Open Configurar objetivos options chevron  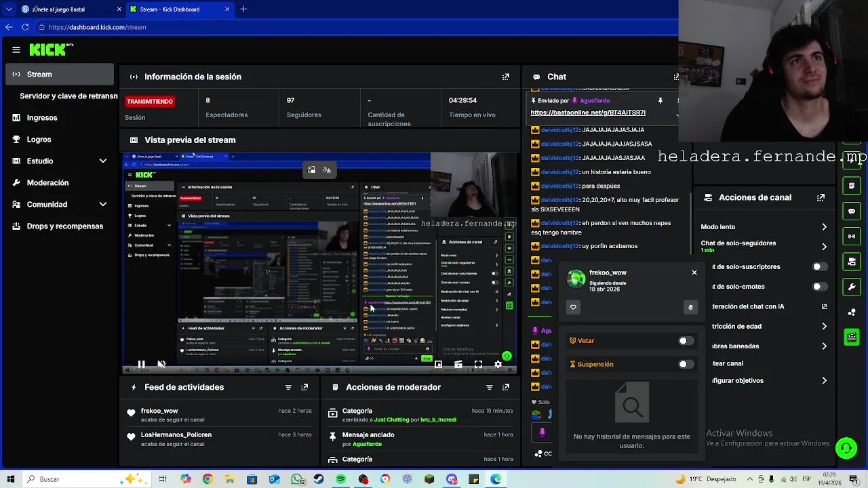[x=824, y=381]
